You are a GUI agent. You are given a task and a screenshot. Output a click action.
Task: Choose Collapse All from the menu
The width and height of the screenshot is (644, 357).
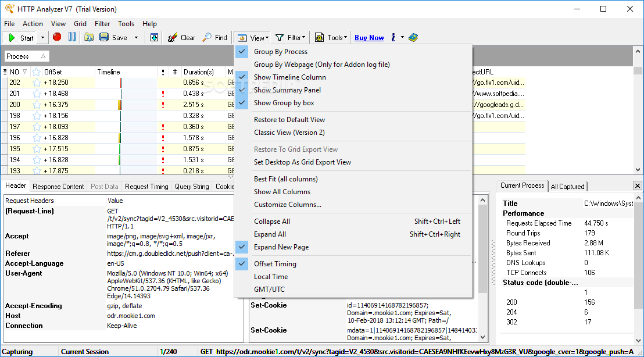[x=272, y=222]
